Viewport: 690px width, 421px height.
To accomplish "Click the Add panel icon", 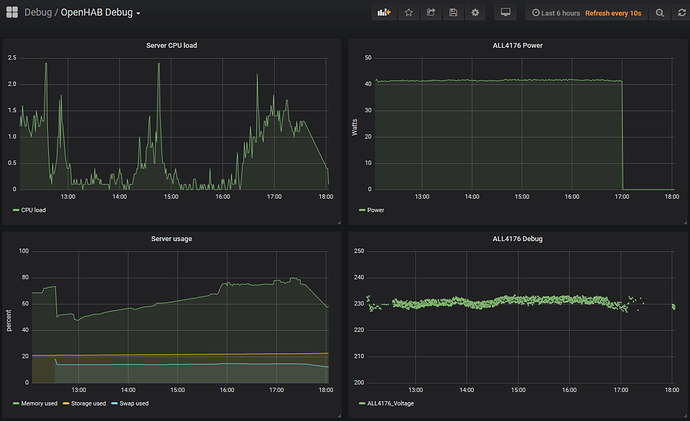I will tap(384, 13).
